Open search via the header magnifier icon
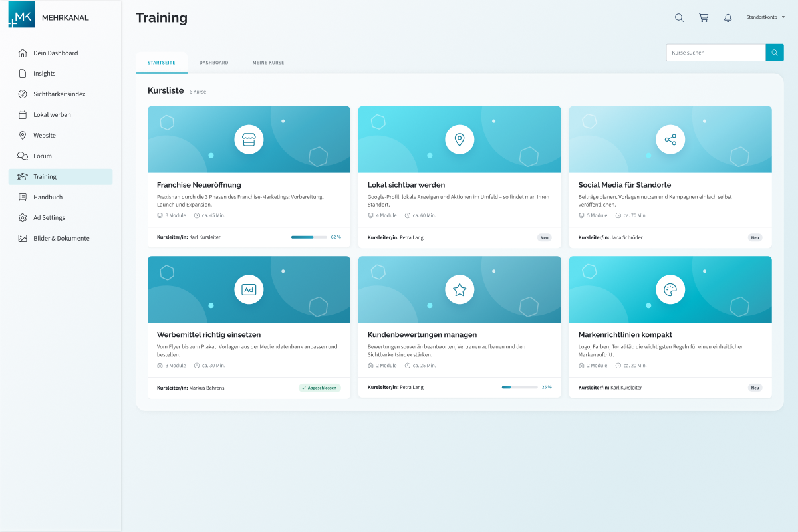Screen dimensions: 798x532 click(x=679, y=18)
